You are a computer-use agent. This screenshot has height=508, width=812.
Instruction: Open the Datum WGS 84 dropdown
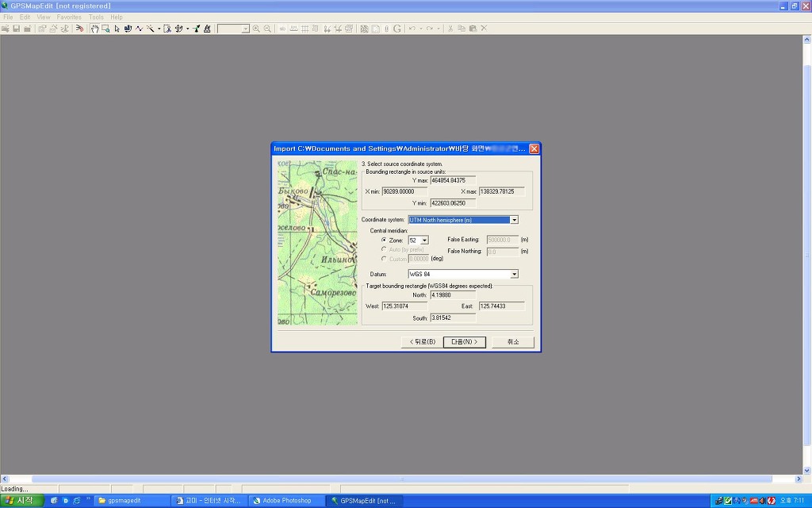pyautogui.click(x=514, y=275)
